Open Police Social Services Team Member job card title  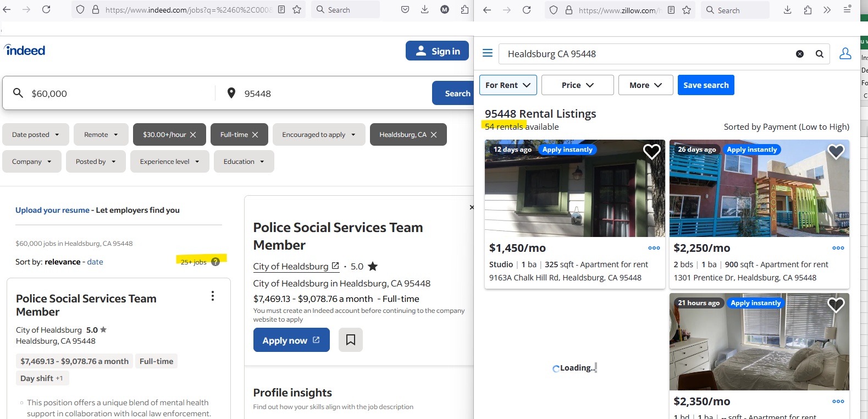tap(86, 305)
